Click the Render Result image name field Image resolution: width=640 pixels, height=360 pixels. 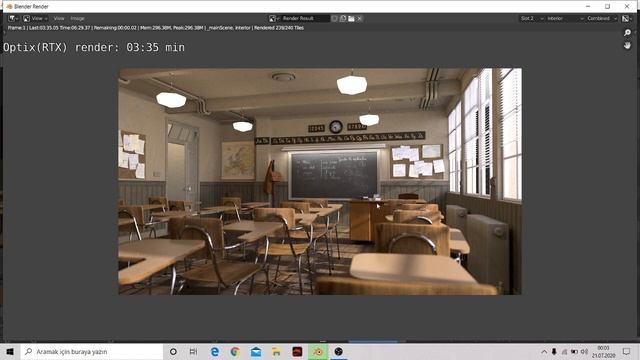[305, 18]
